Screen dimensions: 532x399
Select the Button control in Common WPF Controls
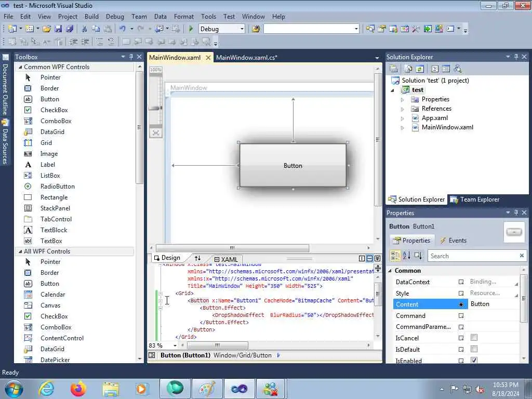coord(49,99)
